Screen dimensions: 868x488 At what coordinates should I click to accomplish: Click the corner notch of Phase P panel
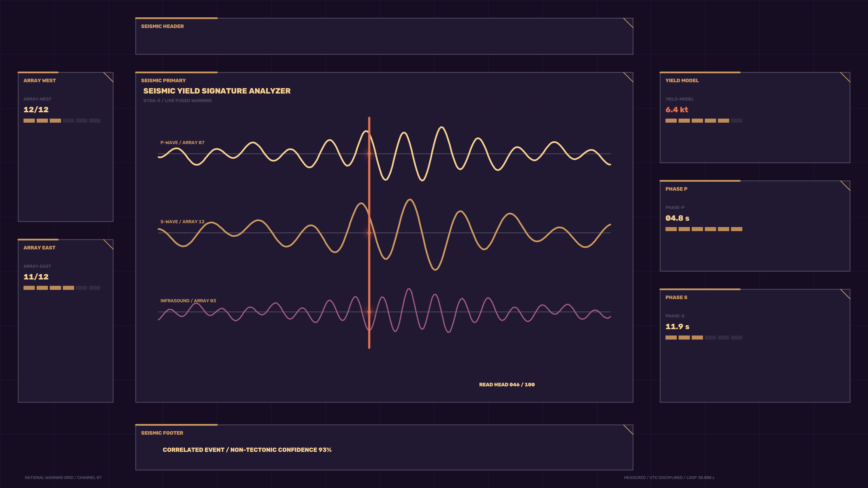[x=845, y=185]
